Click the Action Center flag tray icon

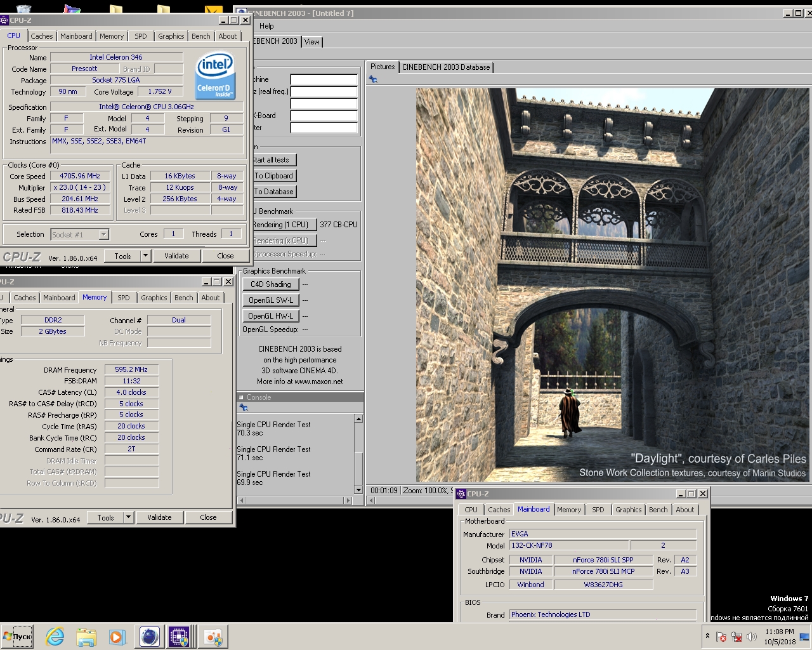pos(721,637)
